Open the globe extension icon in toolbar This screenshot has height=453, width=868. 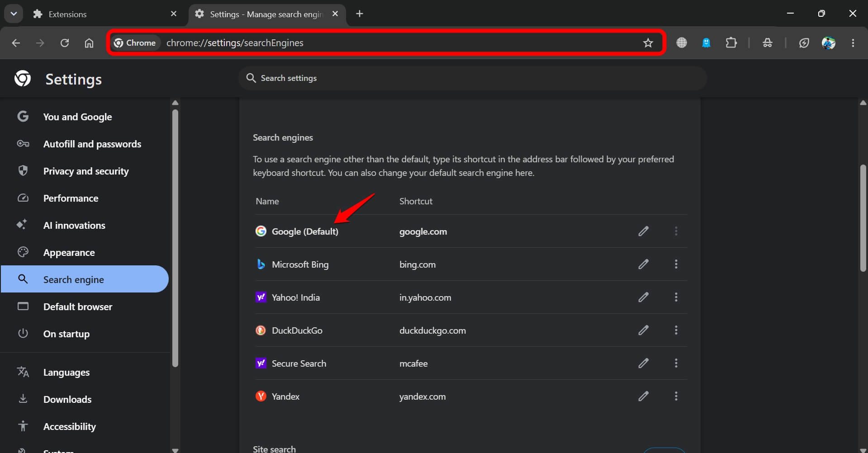coord(682,43)
